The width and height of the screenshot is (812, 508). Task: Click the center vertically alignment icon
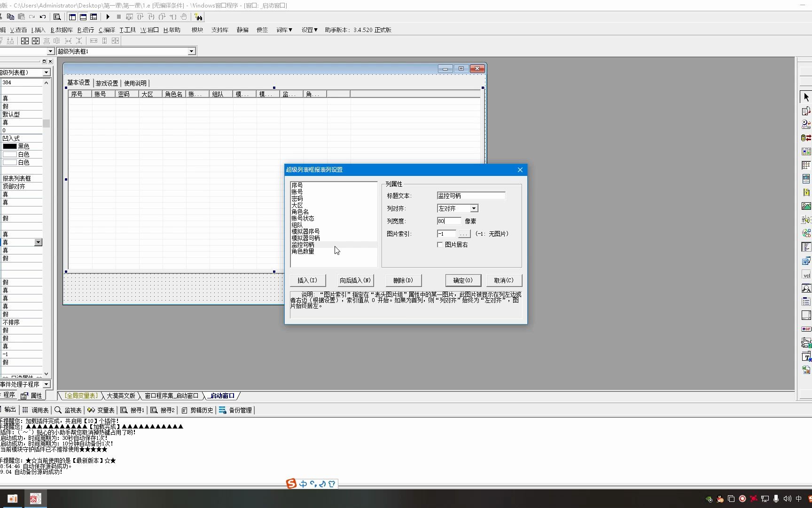(x=36, y=41)
